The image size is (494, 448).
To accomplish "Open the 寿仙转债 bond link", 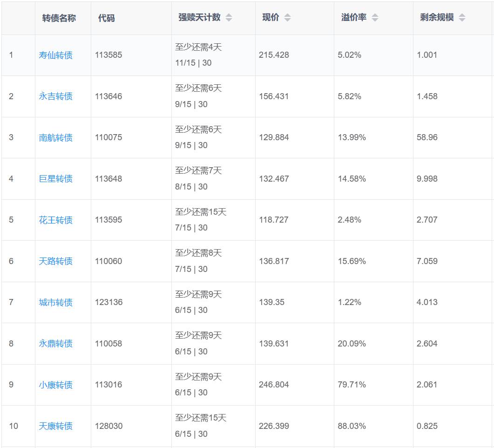I will pos(56,55).
